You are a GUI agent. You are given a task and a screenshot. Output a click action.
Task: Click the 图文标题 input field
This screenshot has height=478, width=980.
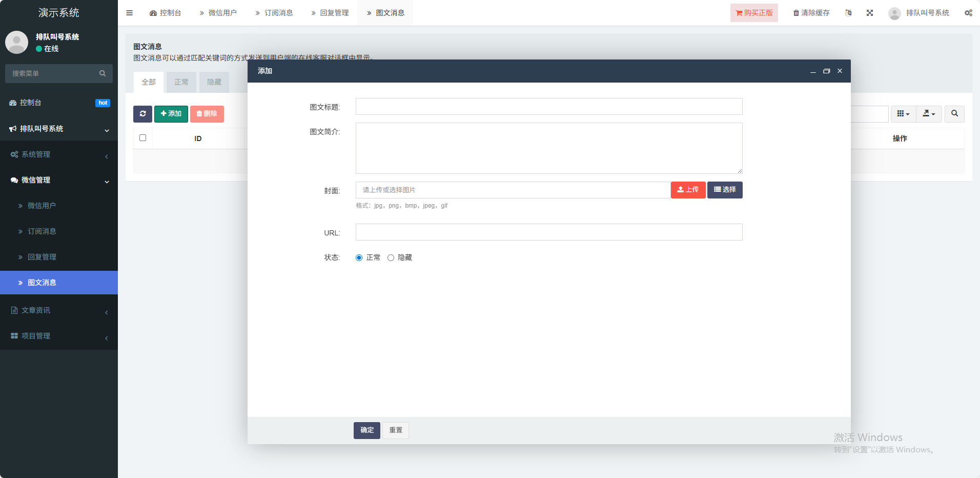click(x=548, y=107)
